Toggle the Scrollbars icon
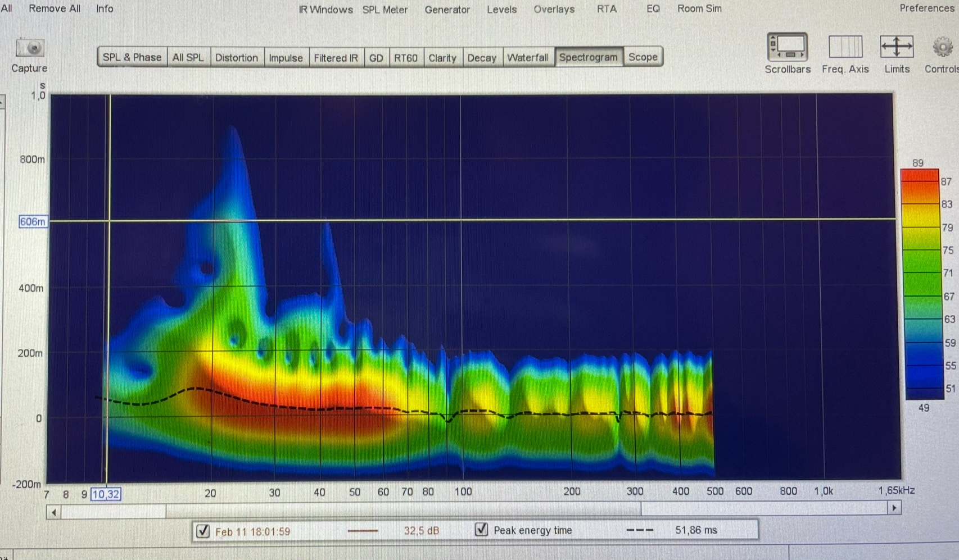959x560 pixels. [x=787, y=47]
